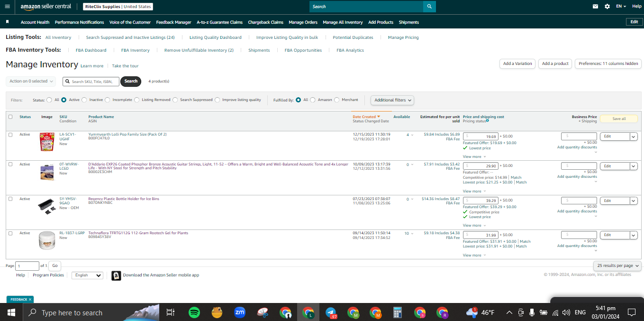Open Account Health menu item
Screen dimensions: 644x321
[35, 22]
